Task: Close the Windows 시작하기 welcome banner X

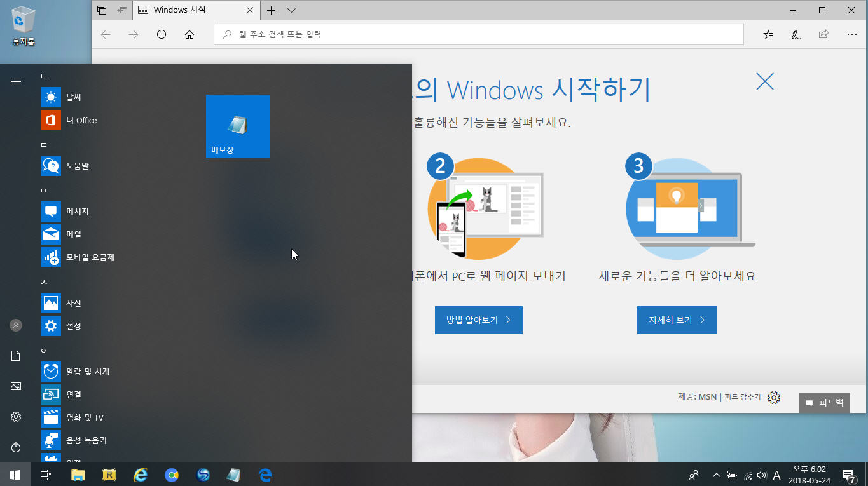Action: point(765,81)
